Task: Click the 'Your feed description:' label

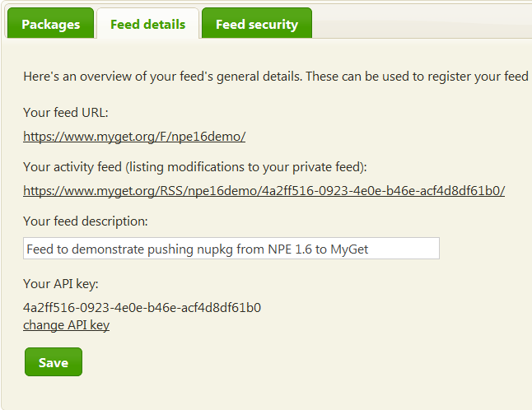Action: pos(86,221)
